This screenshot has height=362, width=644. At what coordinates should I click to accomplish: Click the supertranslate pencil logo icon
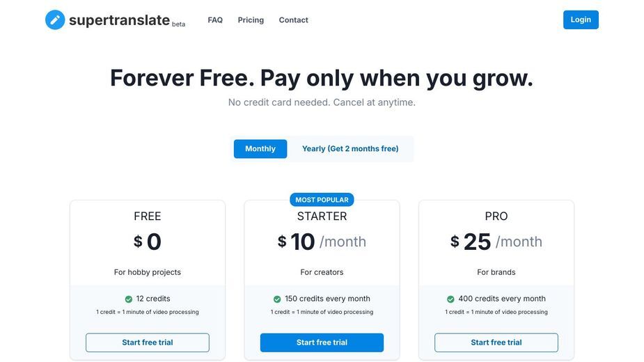[x=55, y=19]
